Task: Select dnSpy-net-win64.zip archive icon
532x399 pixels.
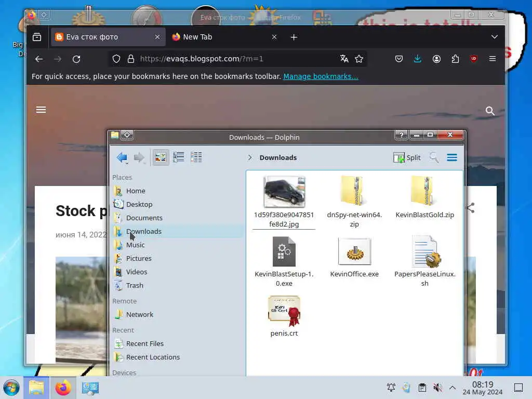Action: click(353, 191)
